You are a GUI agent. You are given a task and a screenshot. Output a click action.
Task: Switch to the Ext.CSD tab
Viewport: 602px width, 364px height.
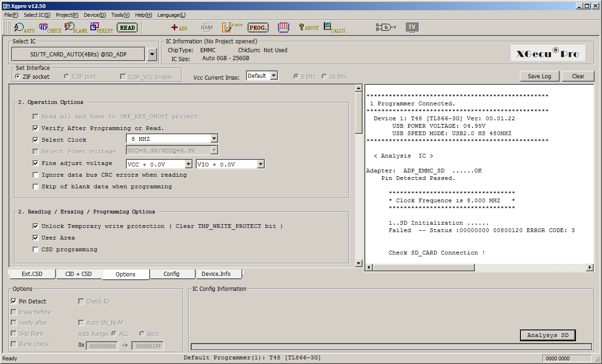tap(32, 274)
